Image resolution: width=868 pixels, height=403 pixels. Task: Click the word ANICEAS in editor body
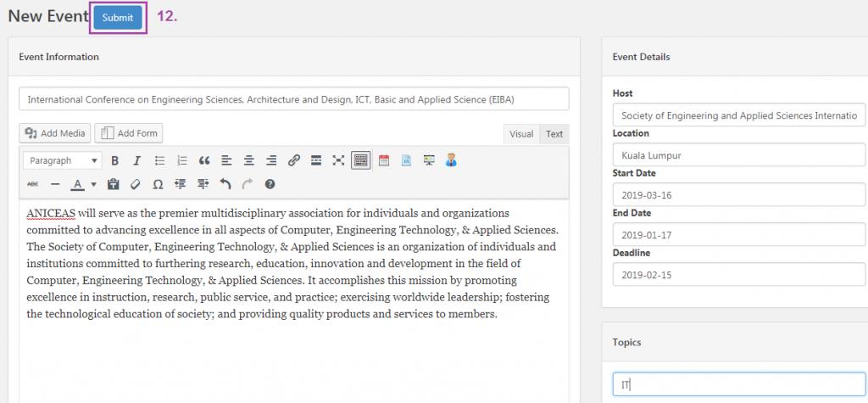tap(51, 214)
